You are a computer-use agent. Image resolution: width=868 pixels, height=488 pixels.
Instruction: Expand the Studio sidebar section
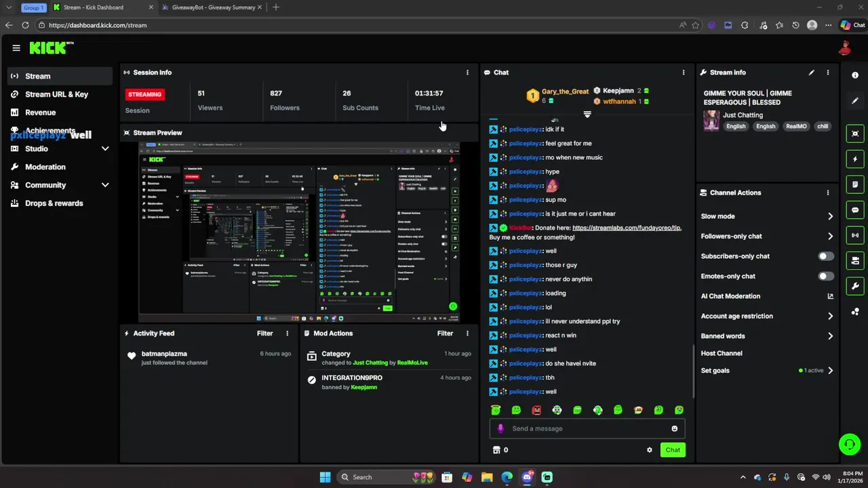pos(105,148)
